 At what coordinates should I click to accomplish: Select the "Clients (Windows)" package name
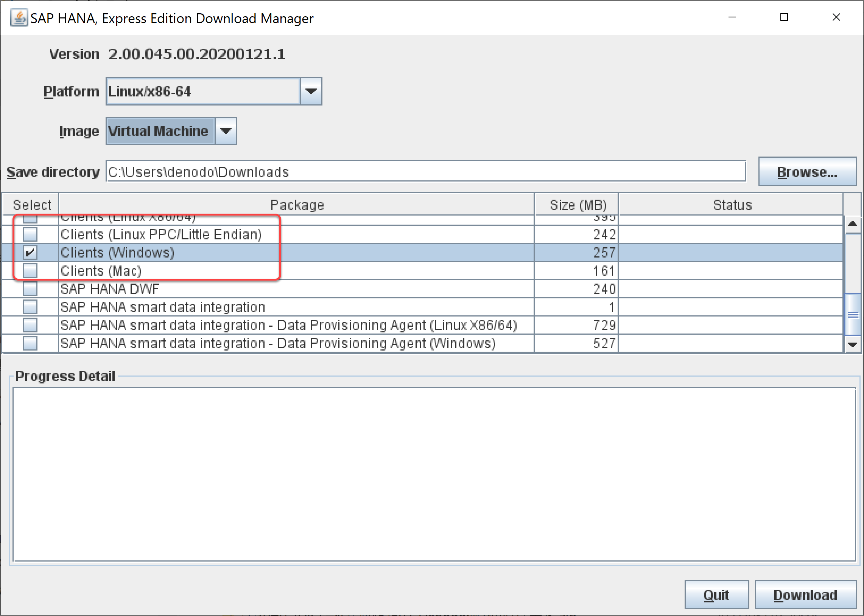point(117,253)
